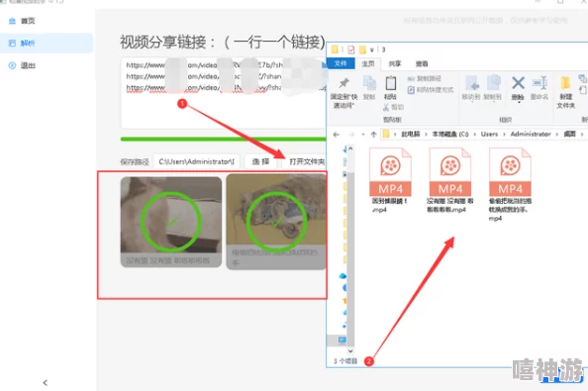The width and height of the screenshot is (588, 391).
Task: Select the 解析 parse item in sidebar
Action: pos(47,44)
